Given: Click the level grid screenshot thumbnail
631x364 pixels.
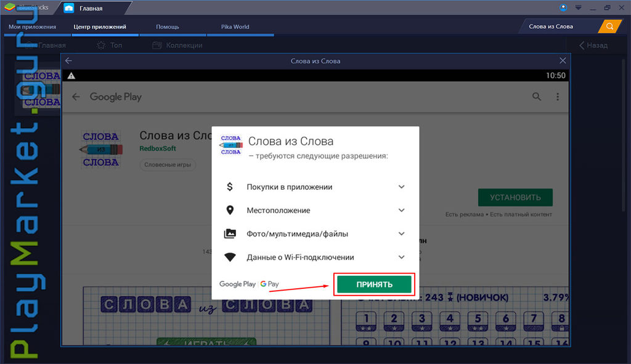Looking at the screenshot, I should pyautogui.click(x=455, y=316).
